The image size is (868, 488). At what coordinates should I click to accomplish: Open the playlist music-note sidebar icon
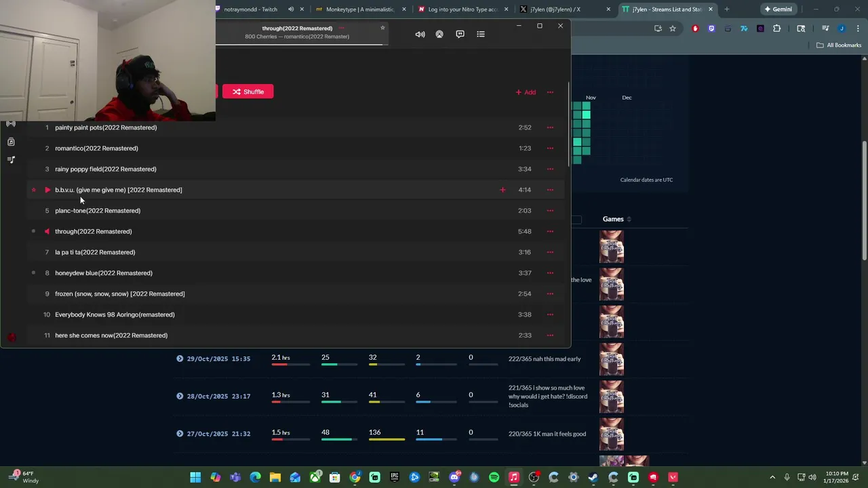coord(11,159)
